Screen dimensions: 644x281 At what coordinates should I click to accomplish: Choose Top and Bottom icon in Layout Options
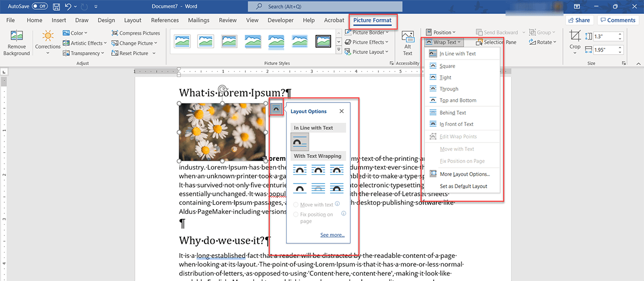[301, 188]
